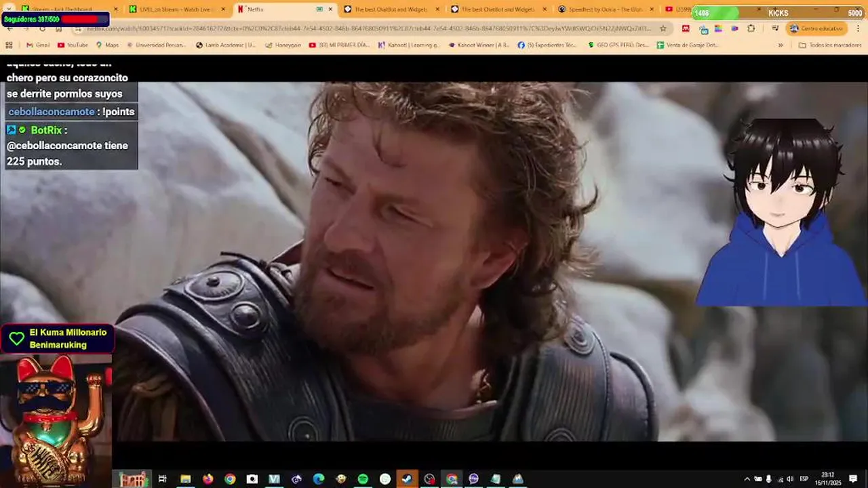
Task: Click username cebollaconcamote in chat overlay
Action: tap(52, 112)
